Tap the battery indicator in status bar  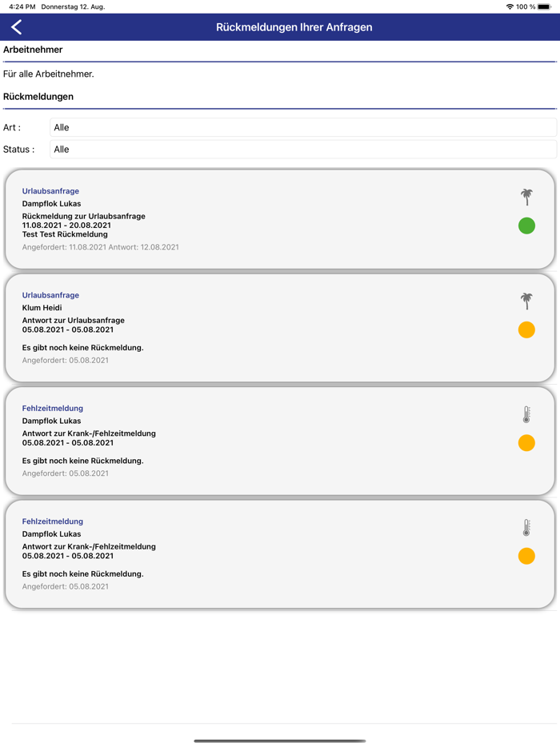(x=544, y=6)
